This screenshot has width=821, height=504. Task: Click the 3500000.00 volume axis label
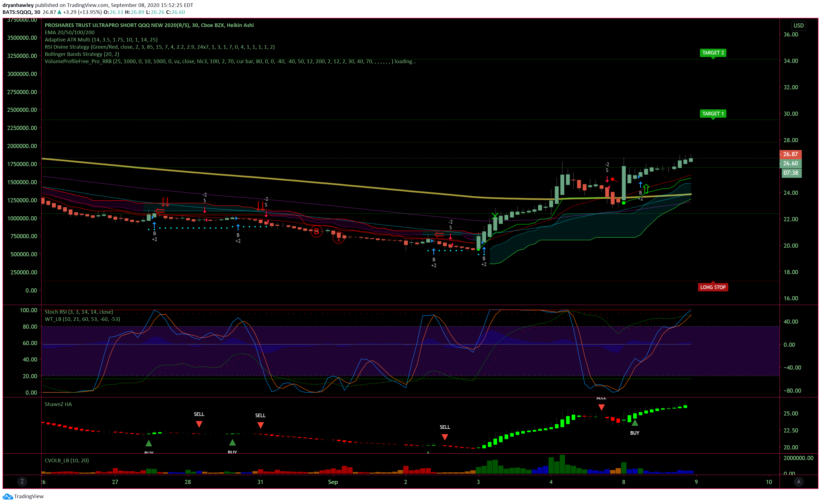click(x=22, y=38)
